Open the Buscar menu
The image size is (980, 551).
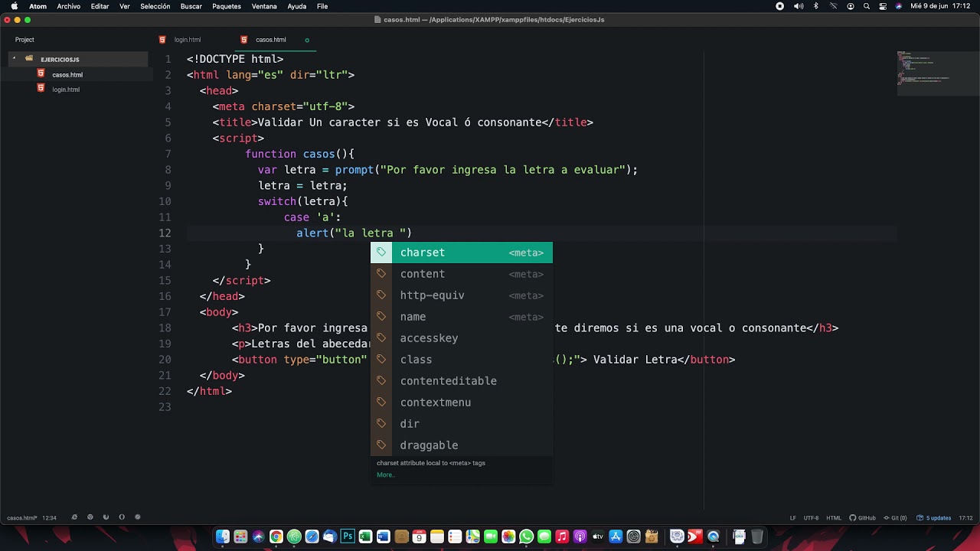191,6
